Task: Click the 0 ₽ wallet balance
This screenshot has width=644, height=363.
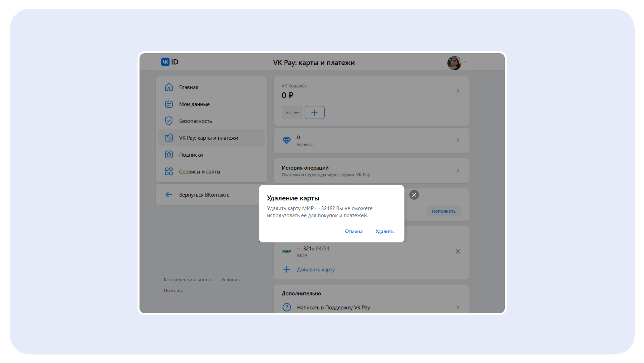Action: pos(287,95)
